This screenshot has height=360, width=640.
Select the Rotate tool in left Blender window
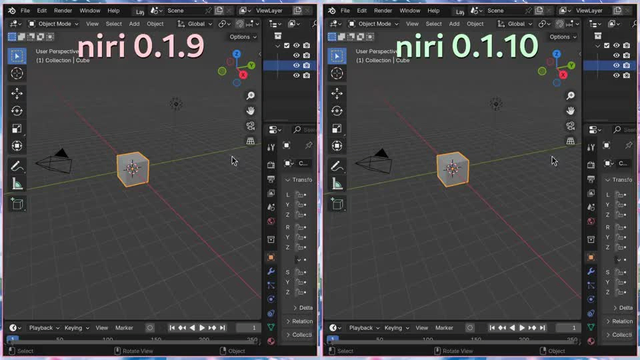tap(17, 111)
